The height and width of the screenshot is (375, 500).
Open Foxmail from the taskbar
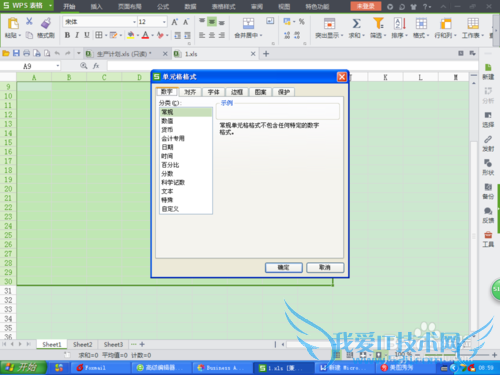pyautogui.click(x=100, y=368)
